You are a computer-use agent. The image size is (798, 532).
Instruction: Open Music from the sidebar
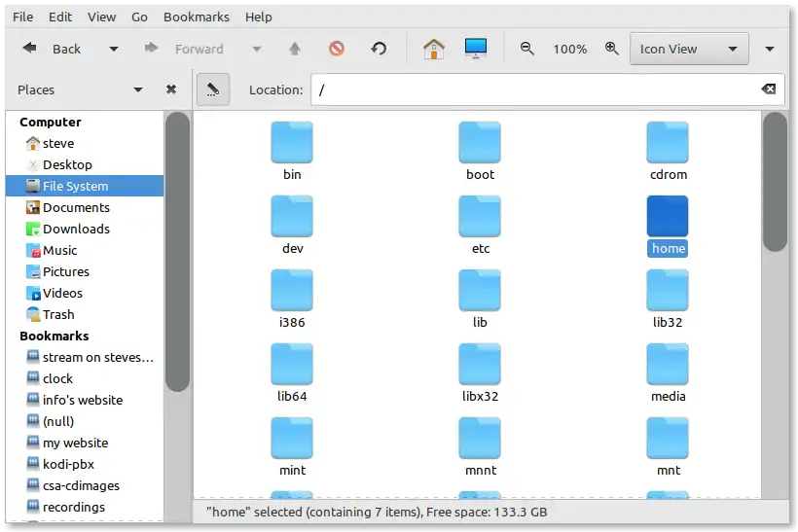point(85,250)
